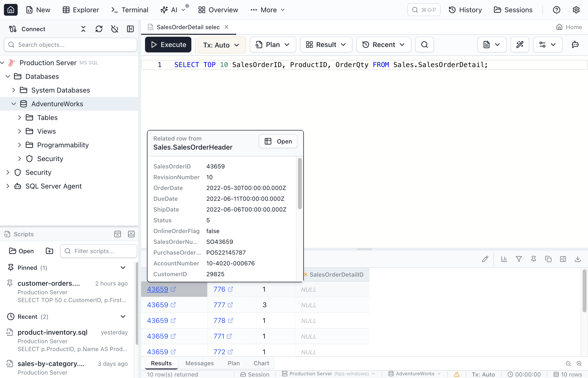588x378 pixels.
Task: Collapse the Pinned scripts section
Action: (123, 268)
